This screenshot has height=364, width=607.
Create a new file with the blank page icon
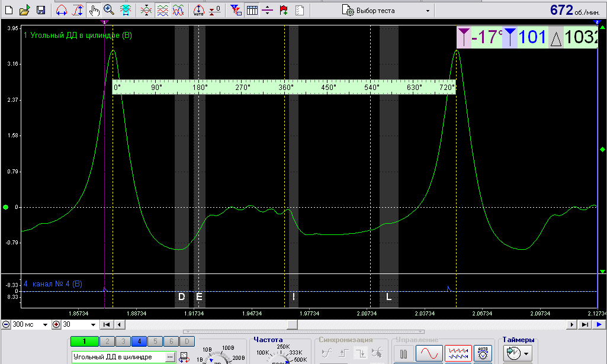click(8, 10)
